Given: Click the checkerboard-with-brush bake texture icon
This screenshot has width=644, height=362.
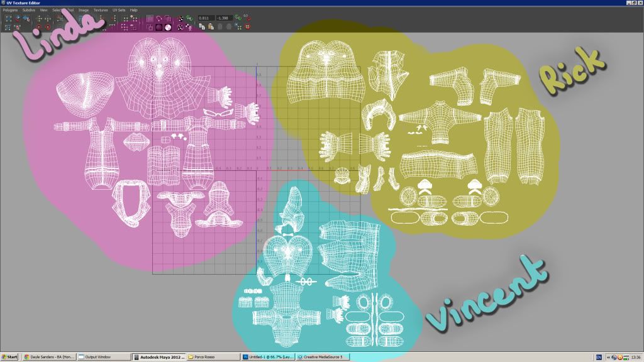Looking at the screenshot, I should (x=188, y=27).
